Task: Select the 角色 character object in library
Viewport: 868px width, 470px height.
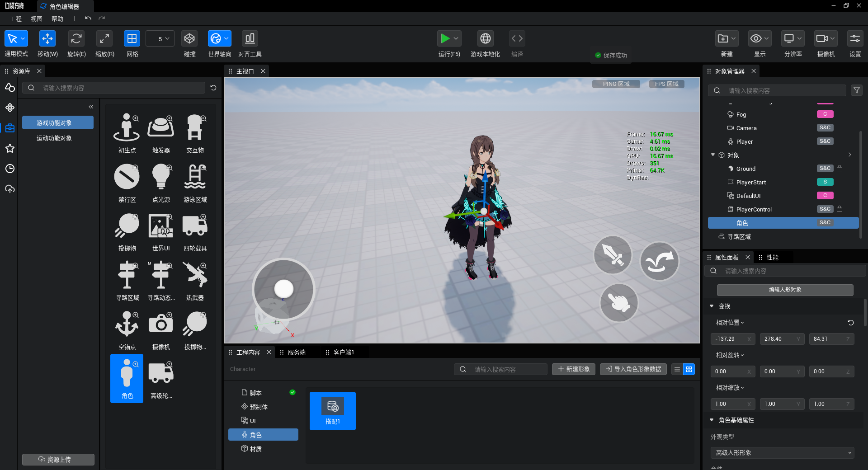Action: [127, 379]
